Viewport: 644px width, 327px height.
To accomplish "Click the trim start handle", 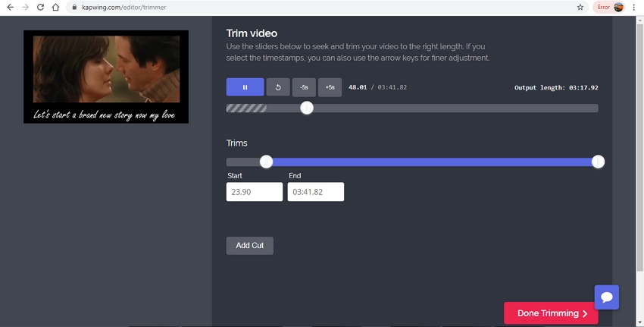I will point(266,162).
